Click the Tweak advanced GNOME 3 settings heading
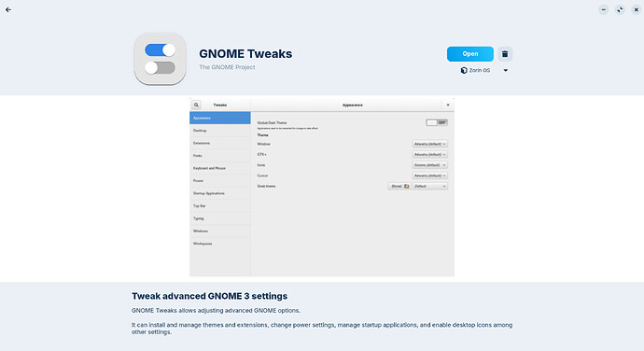The image size is (644, 351). (209, 296)
